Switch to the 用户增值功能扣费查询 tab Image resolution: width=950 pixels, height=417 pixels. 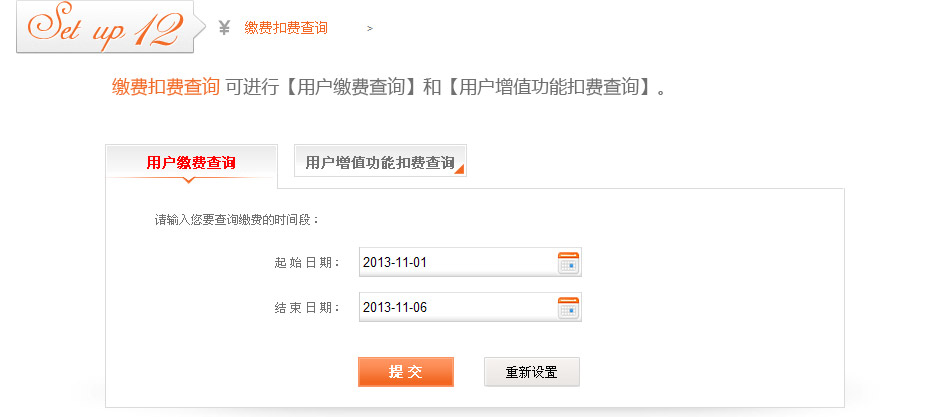[379, 162]
